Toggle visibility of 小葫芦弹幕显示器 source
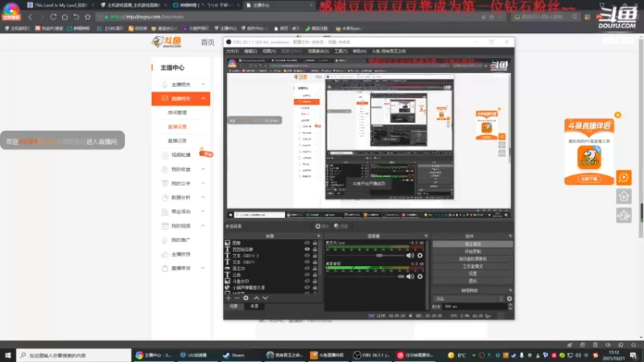This screenshot has width=644, height=362. pyautogui.click(x=307, y=287)
